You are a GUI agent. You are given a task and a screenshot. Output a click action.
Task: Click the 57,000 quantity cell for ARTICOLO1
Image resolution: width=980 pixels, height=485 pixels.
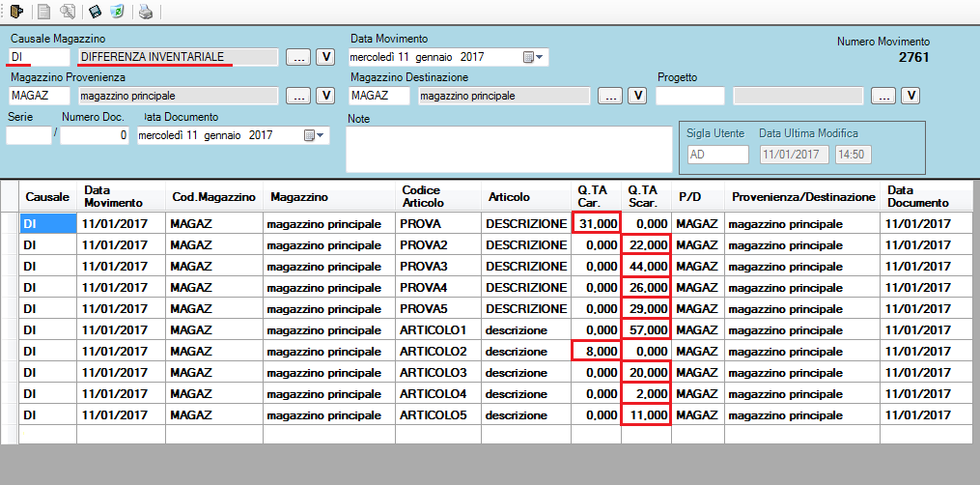click(646, 329)
